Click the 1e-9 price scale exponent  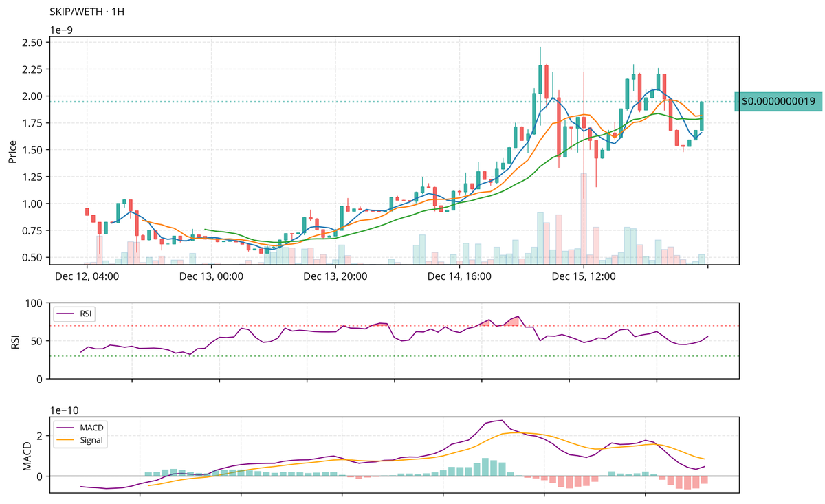tap(63, 30)
